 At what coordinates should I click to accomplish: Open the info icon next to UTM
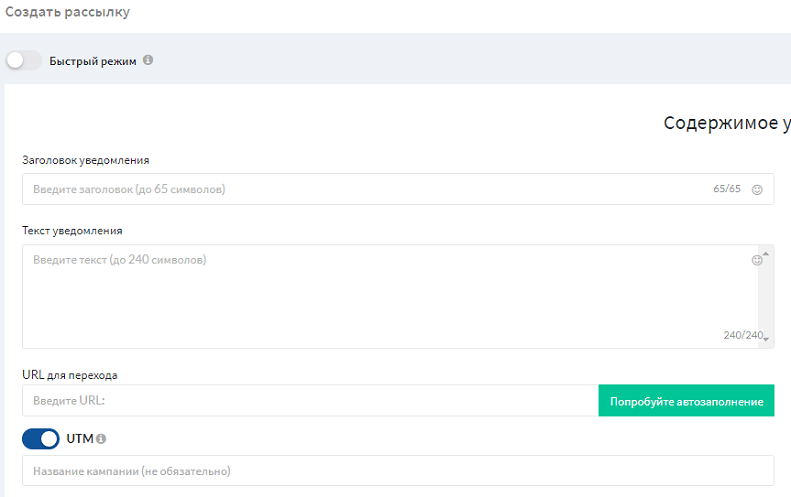(x=101, y=439)
